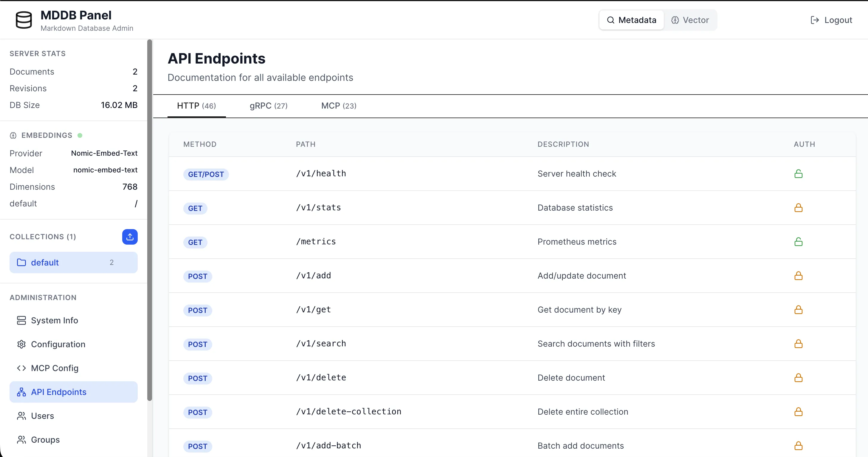Select the API Endpoints network icon

click(x=21, y=392)
